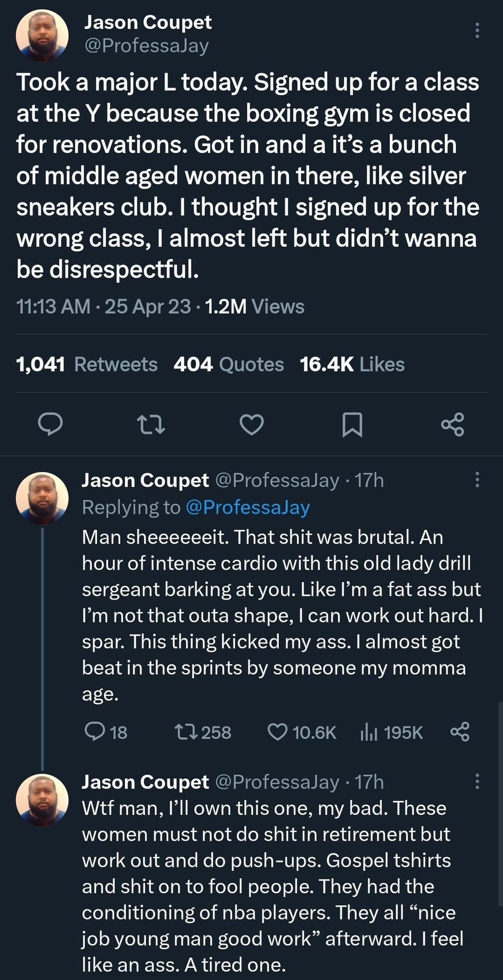Click reply icon with 18 comments

pyautogui.click(x=95, y=732)
